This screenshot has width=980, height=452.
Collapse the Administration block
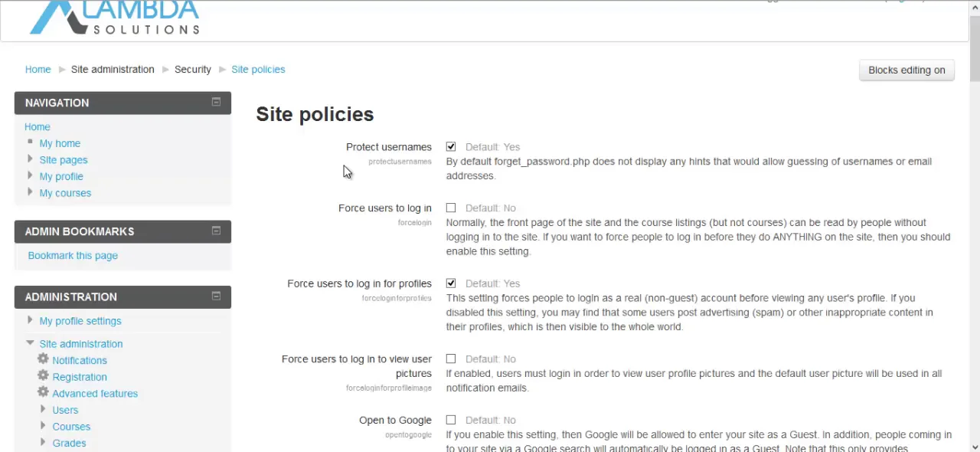point(216,296)
